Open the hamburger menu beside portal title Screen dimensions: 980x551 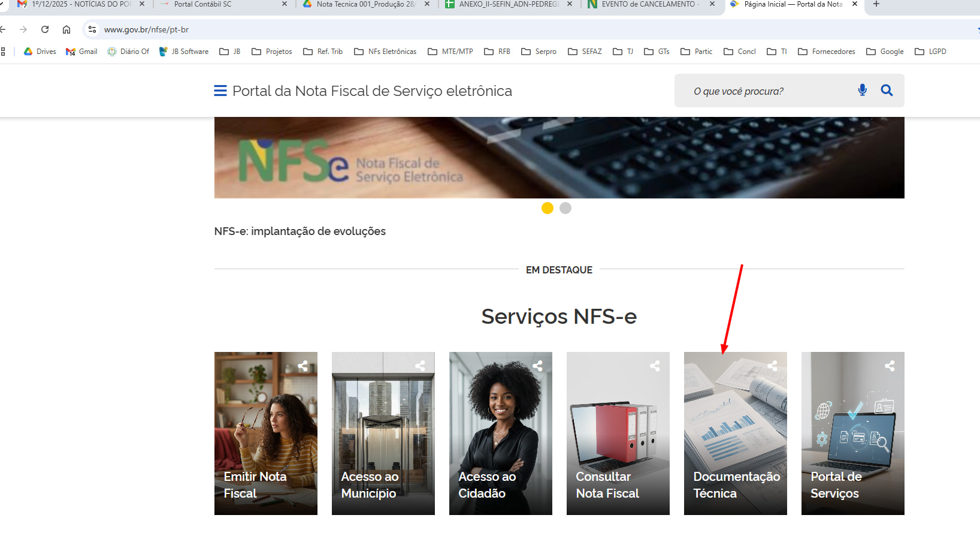pos(220,91)
